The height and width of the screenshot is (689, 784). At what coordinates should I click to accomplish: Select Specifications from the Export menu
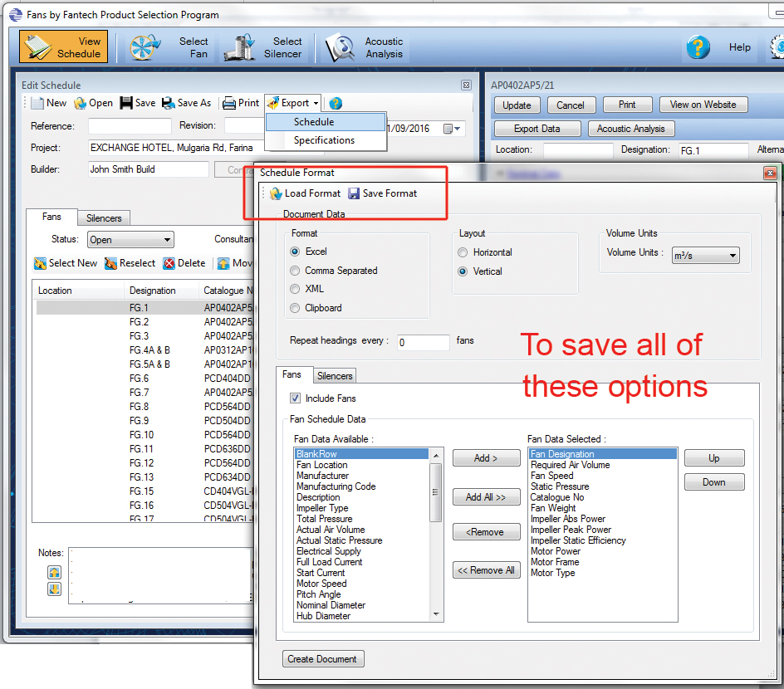point(326,138)
